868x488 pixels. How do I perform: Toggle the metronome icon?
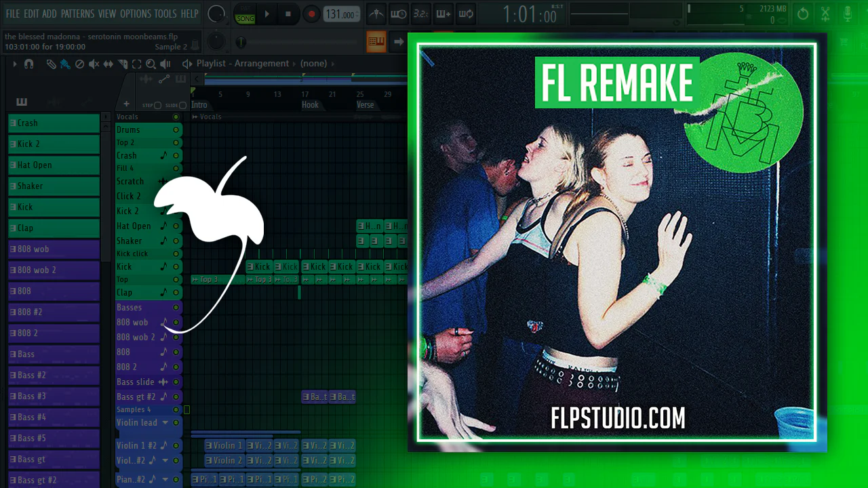(376, 14)
